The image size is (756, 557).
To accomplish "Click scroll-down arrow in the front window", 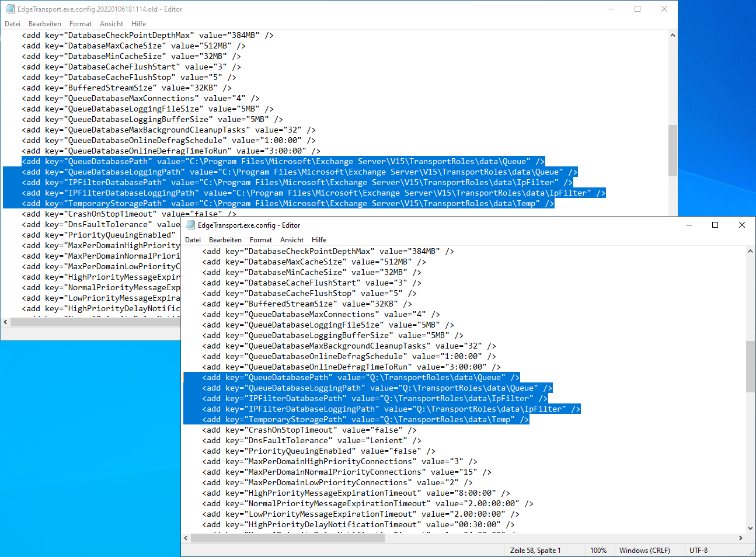I will (750, 528).
